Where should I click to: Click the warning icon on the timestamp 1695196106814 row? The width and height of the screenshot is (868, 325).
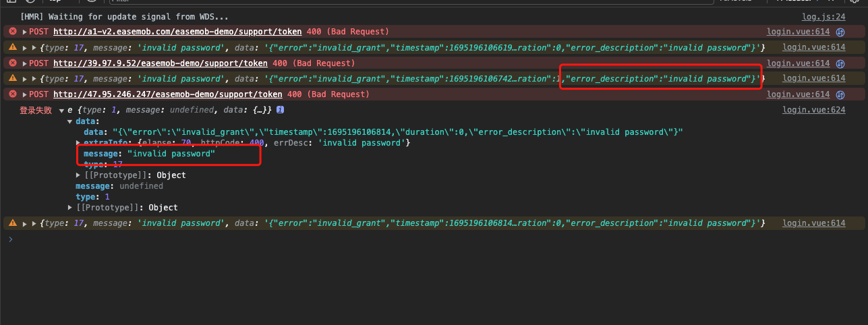coord(11,223)
